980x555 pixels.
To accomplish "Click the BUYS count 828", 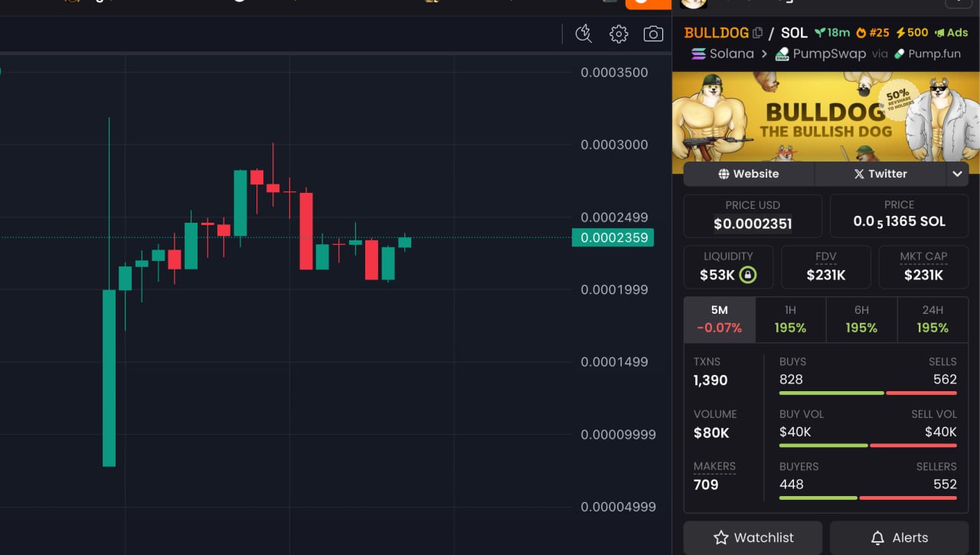I will pos(791,379).
